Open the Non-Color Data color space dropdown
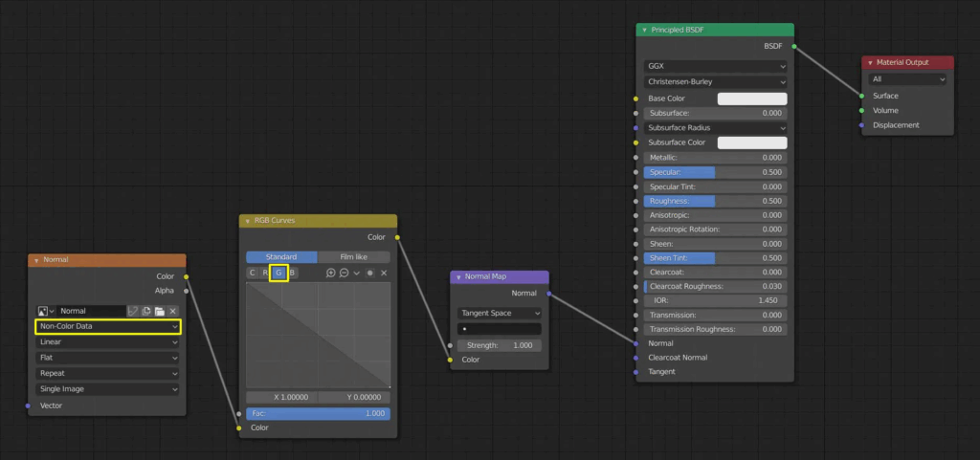 pos(108,326)
